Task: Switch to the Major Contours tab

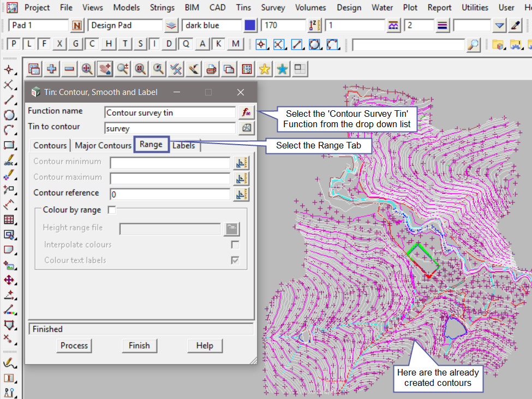Action: (x=103, y=146)
